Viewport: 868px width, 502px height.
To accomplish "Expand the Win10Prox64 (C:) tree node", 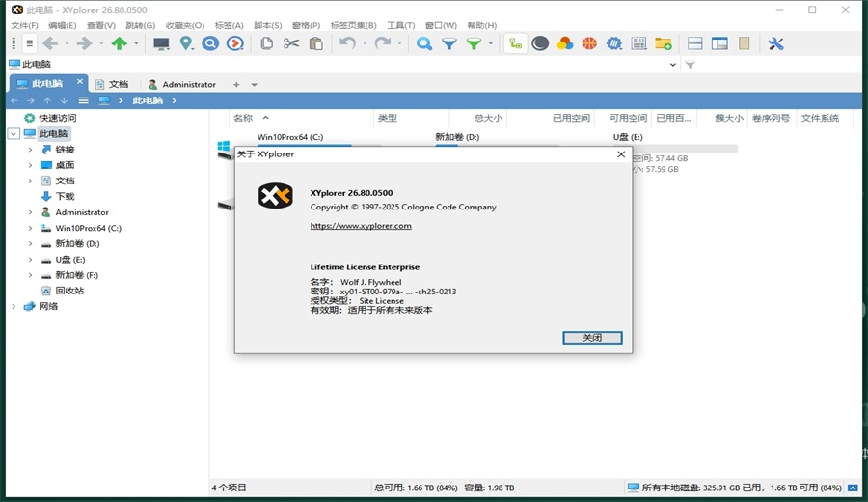I will (30, 228).
